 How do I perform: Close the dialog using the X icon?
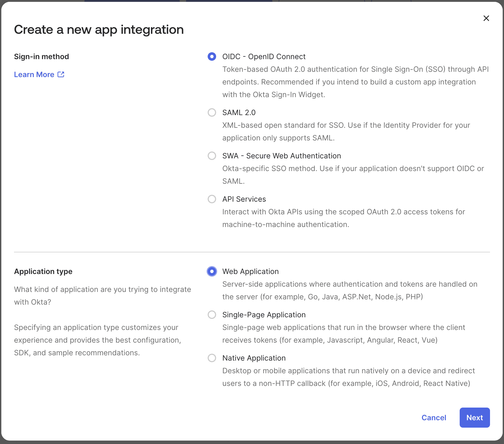click(486, 18)
